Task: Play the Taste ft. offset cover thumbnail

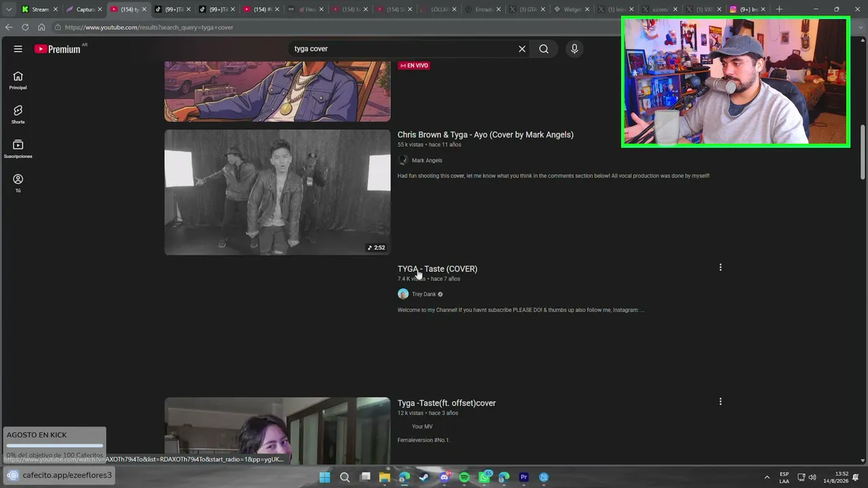Action: (x=277, y=430)
